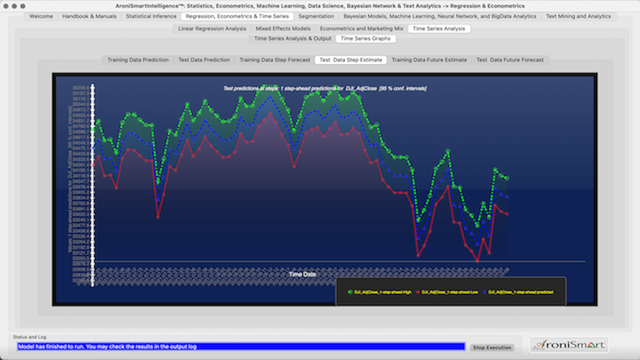The width and height of the screenshot is (640, 360).
Task: Click the status log message field
Action: pyautogui.click(x=241, y=347)
